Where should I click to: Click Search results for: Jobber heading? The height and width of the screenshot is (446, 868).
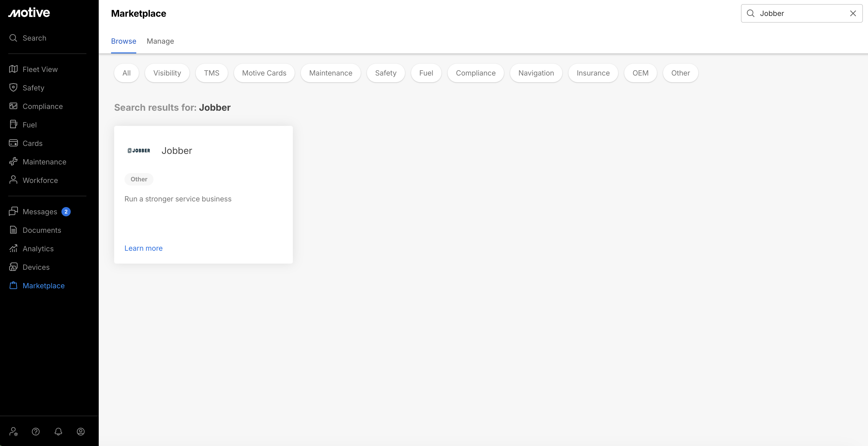pos(172,107)
